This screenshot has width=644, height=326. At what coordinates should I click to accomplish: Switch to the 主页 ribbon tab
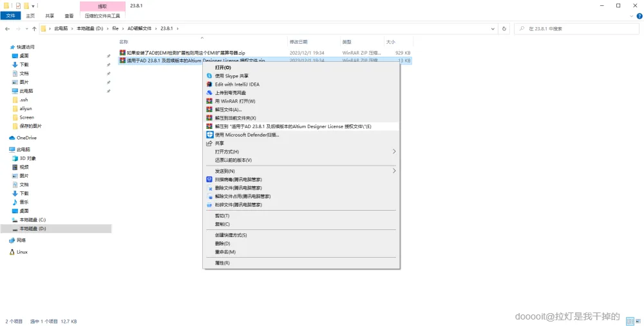pos(30,15)
